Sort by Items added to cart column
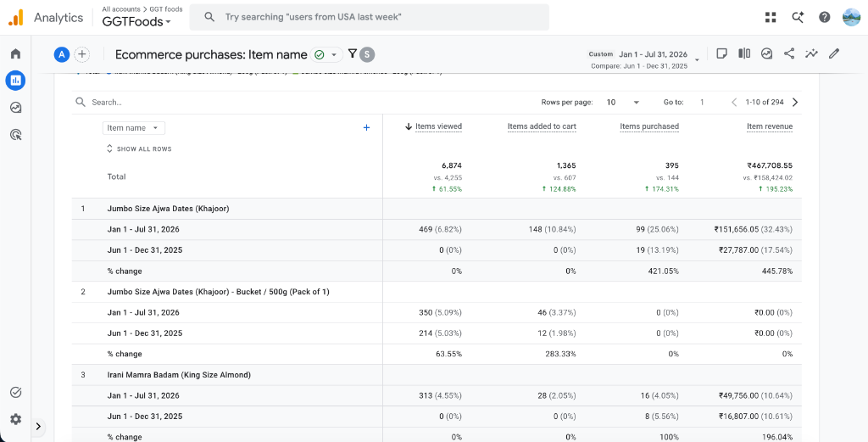 [542, 127]
